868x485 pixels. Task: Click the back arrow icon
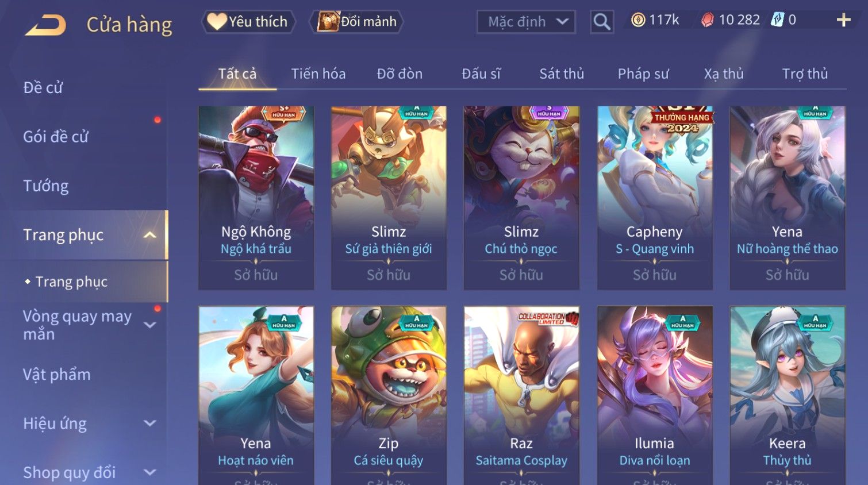click(45, 25)
